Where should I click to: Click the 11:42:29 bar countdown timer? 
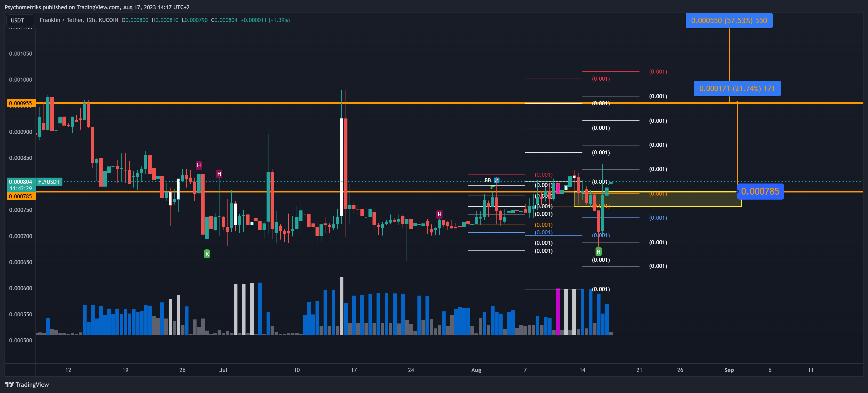[x=21, y=189]
